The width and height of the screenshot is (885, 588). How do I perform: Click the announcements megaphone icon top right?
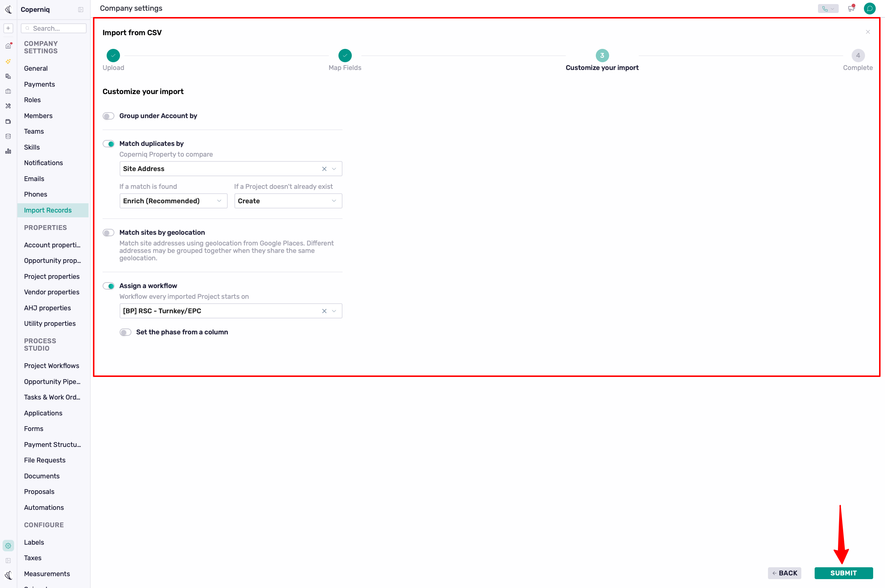851,8
